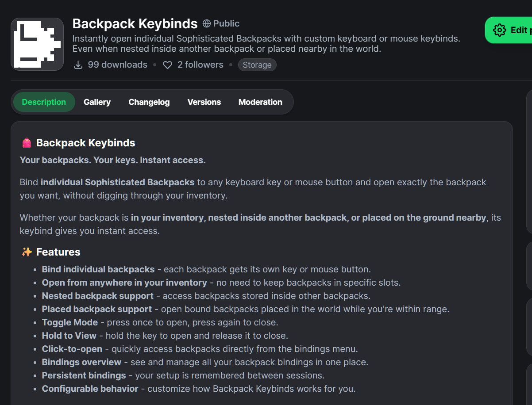The width and height of the screenshot is (532, 405).
Task: Click the 'Bindings overview' feature text
Action: click(x=81, y=362)
